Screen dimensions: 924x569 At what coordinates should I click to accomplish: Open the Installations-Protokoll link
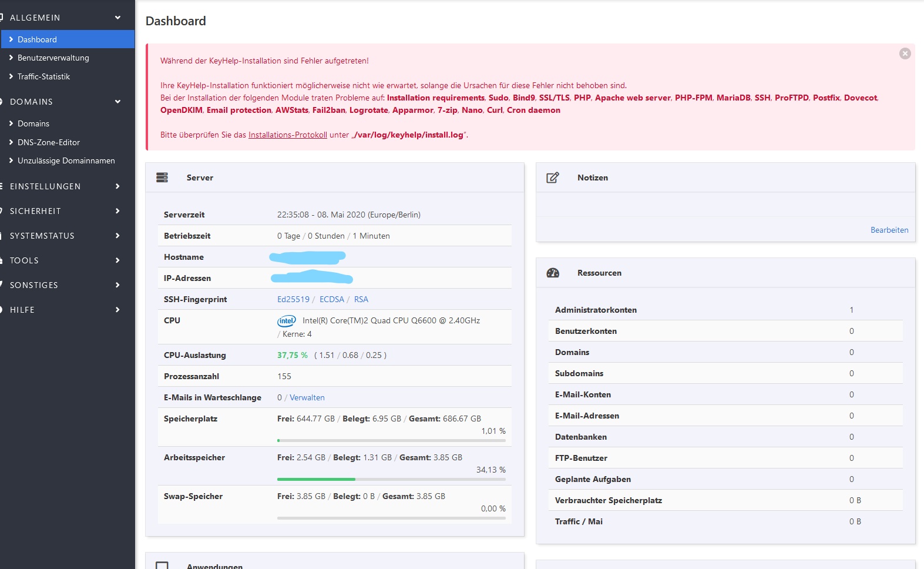287,135
